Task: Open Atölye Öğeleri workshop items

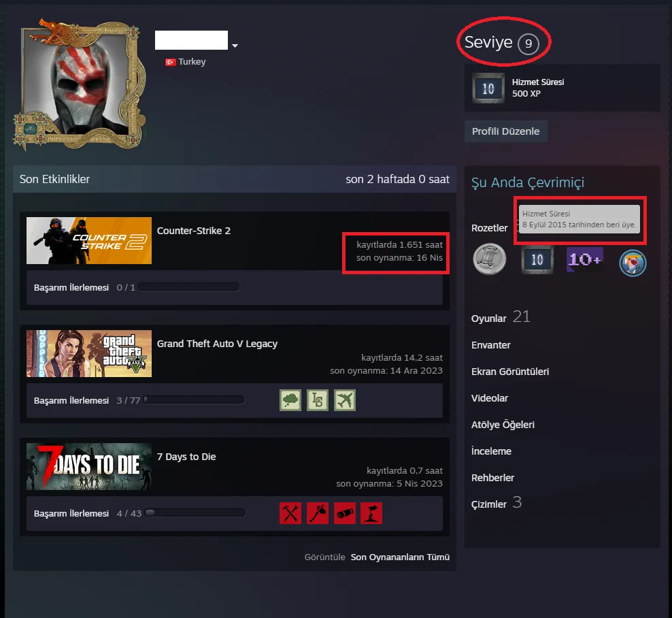Action: pyautogui.click(x=503, y=425)
